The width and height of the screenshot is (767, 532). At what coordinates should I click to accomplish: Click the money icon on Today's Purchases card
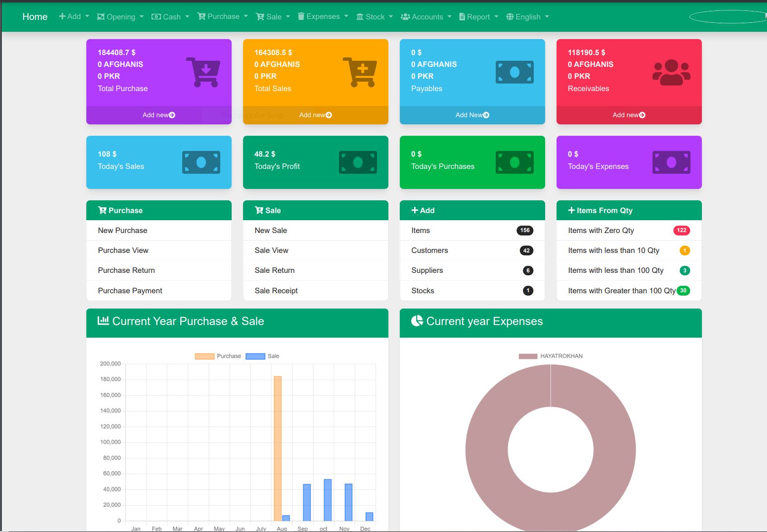click(515, 162)
